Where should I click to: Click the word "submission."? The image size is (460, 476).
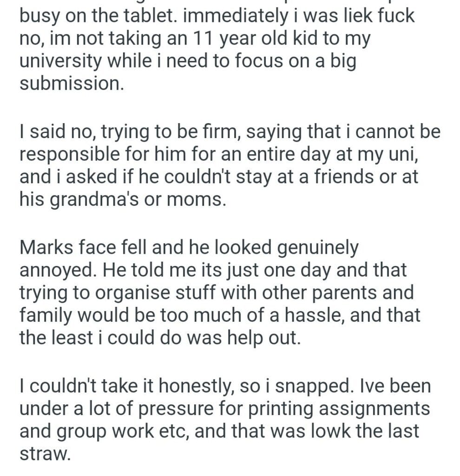[x=72, y=85]
